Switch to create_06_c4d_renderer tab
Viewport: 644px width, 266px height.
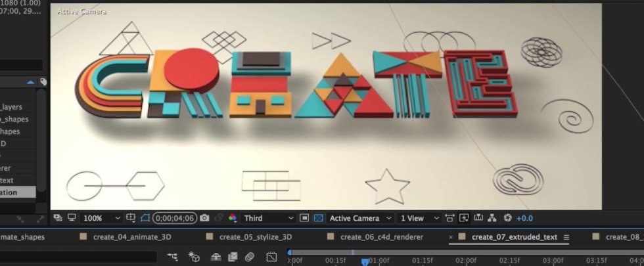pos(382,237)
